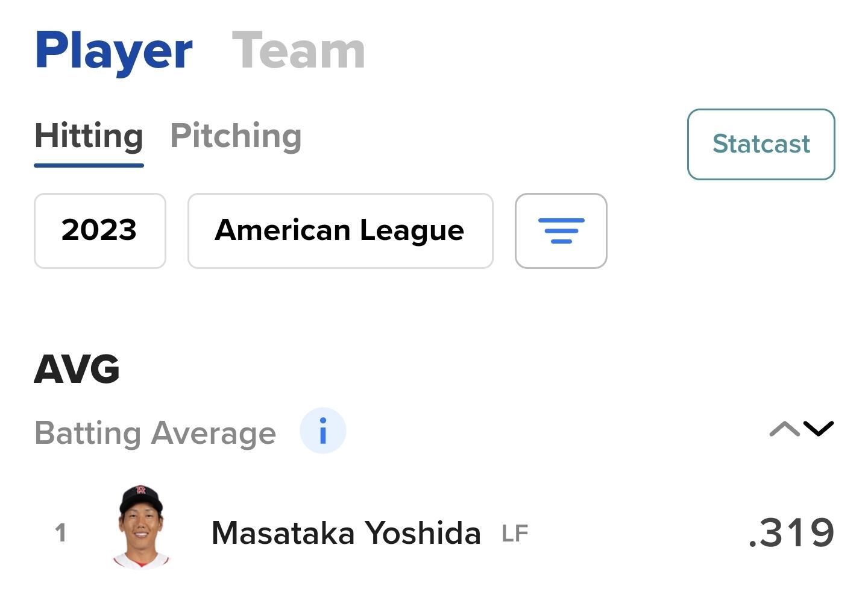Viewport: 868px width, 609px height.
Task: Click the down chevron next to Batting Average
Action: point(819,429)
